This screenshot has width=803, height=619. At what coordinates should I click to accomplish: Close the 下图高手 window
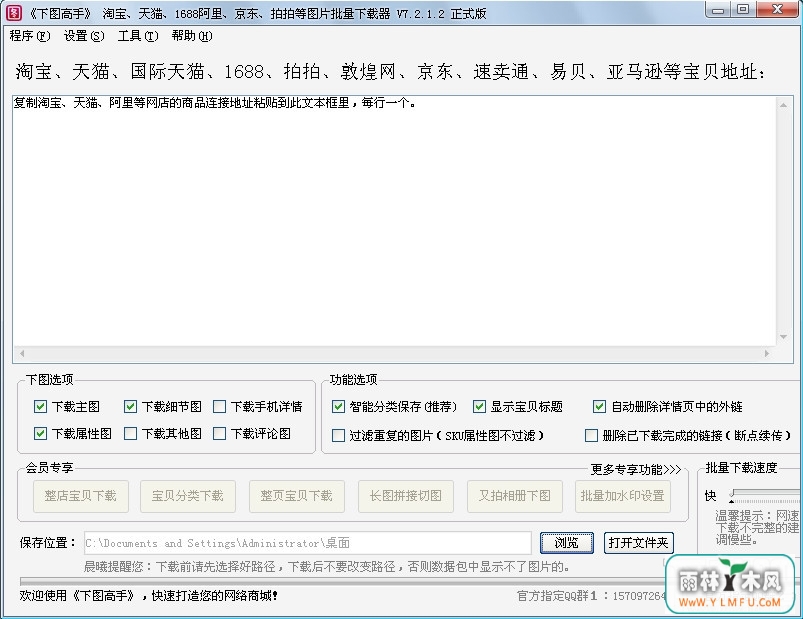[777, 10]
